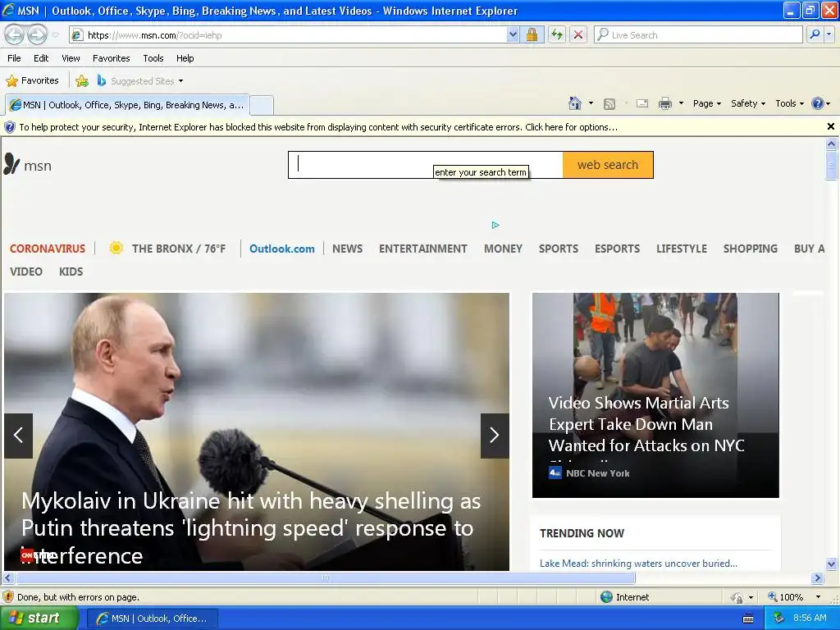Open the Lake Mead trending link

point(638,563)
